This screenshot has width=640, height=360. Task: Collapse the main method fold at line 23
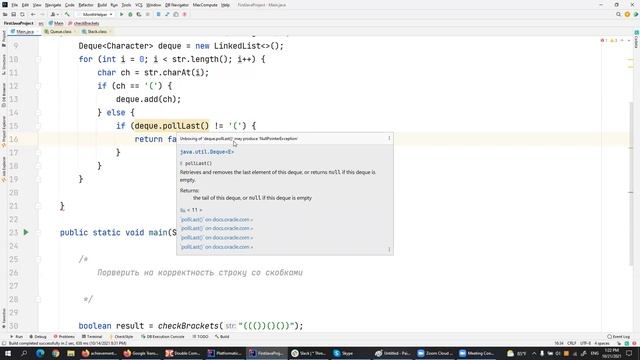pyautogui.click(x=38, y=232)
